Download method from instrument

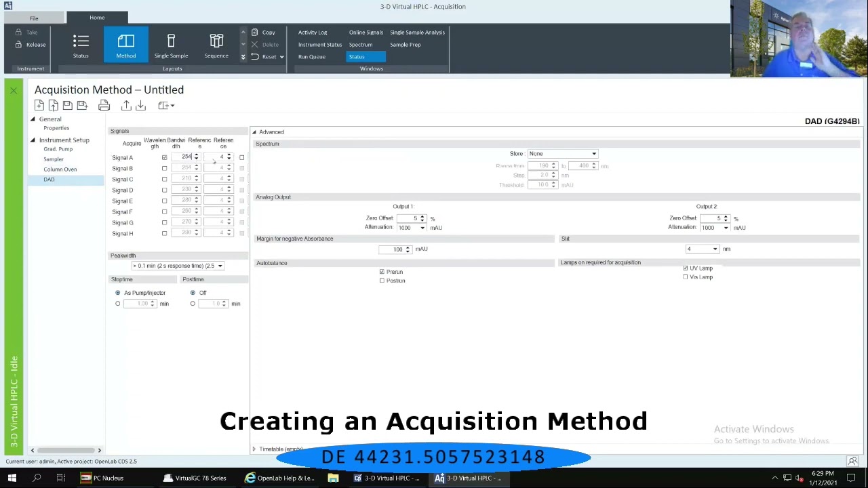point(140,106)
